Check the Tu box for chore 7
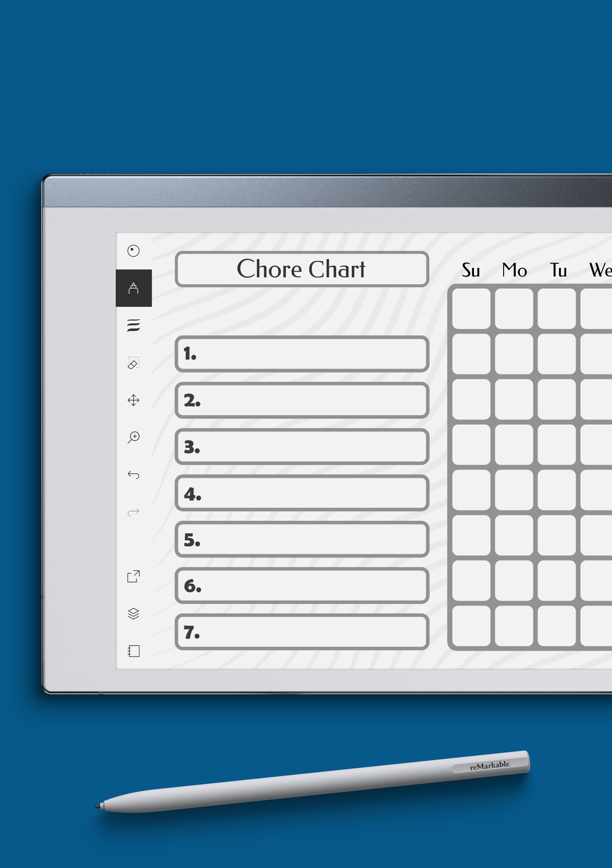The width and height of the screenshot is (612, 868). [557, 626]
